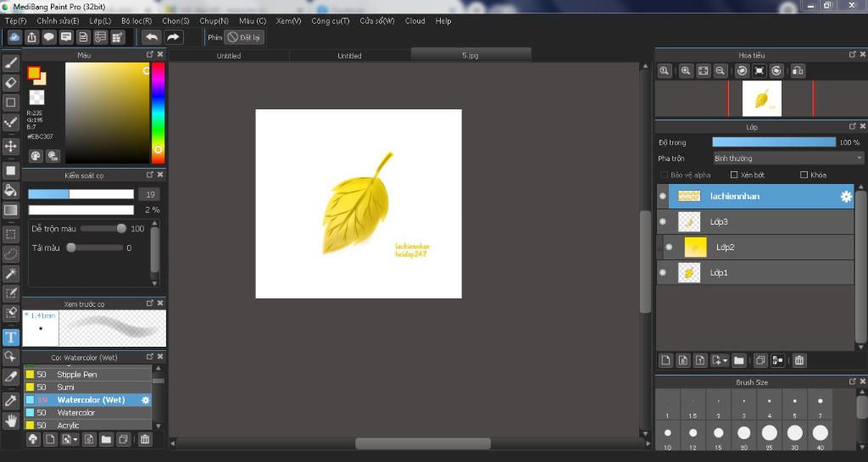The height and width of the screenshot is (462, 868).
Task: Enable the Khóa layer lock checkbox
Action: pyautogui.click(x=804, y=175)
